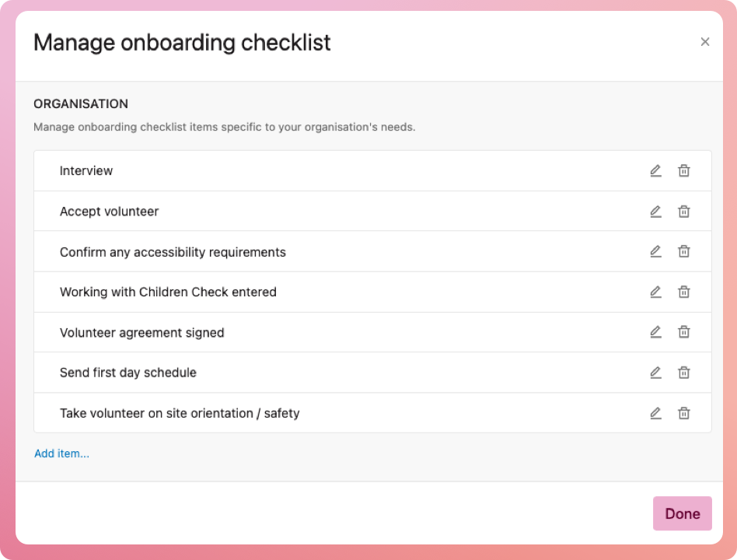Delete Working with Children Check entered
737x560 pixels.
click(x=684, y=292)
